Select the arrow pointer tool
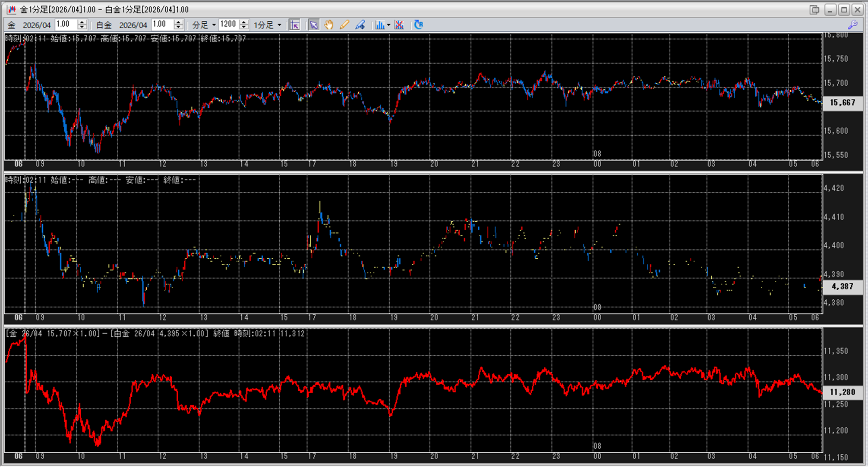This screenshot has height=467, width=868. tap(314, 25)
